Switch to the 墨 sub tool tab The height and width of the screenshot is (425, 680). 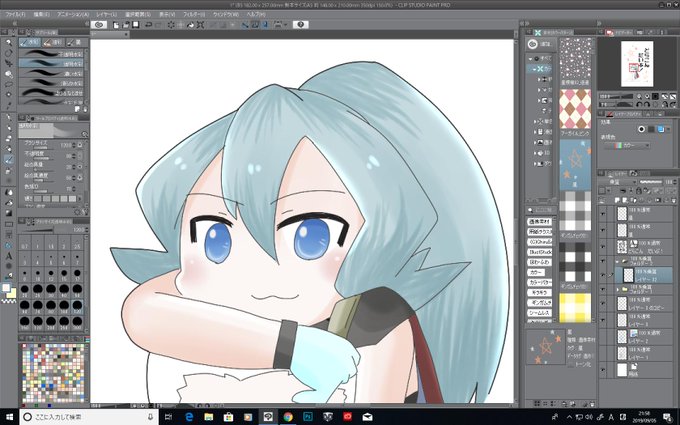coord(75,42)
